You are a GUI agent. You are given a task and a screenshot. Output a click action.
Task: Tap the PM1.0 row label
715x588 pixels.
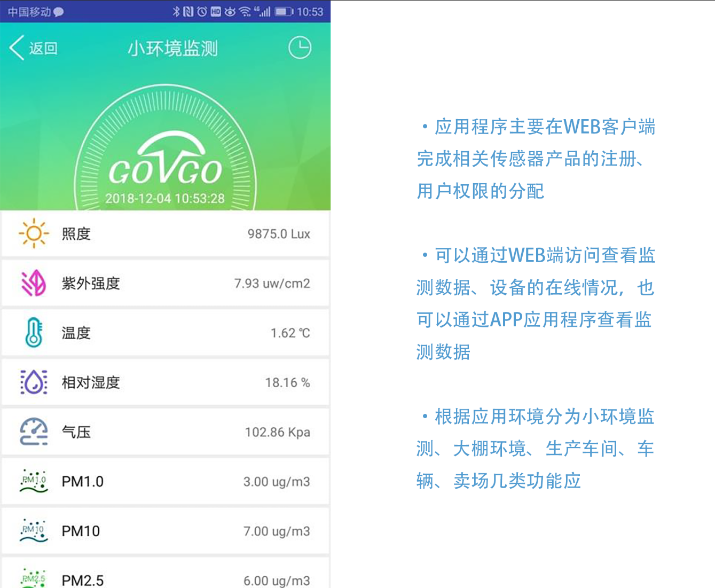[83, 482]
